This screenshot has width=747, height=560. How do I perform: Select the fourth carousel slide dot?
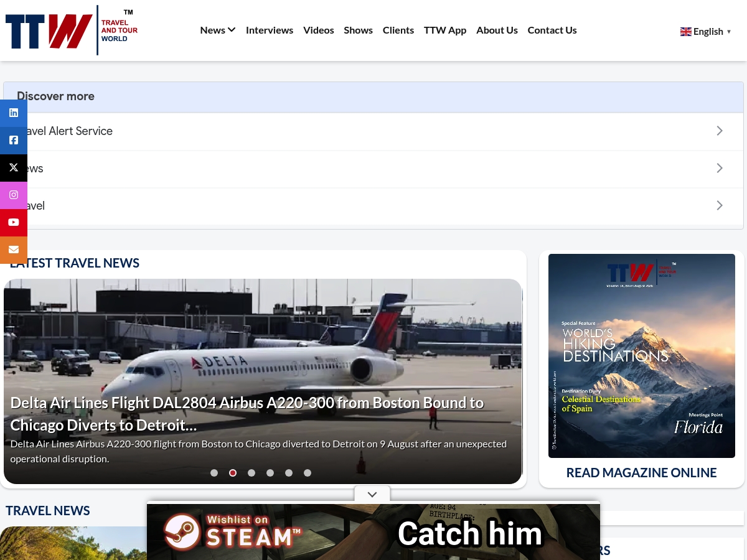(x=270, y=473)
